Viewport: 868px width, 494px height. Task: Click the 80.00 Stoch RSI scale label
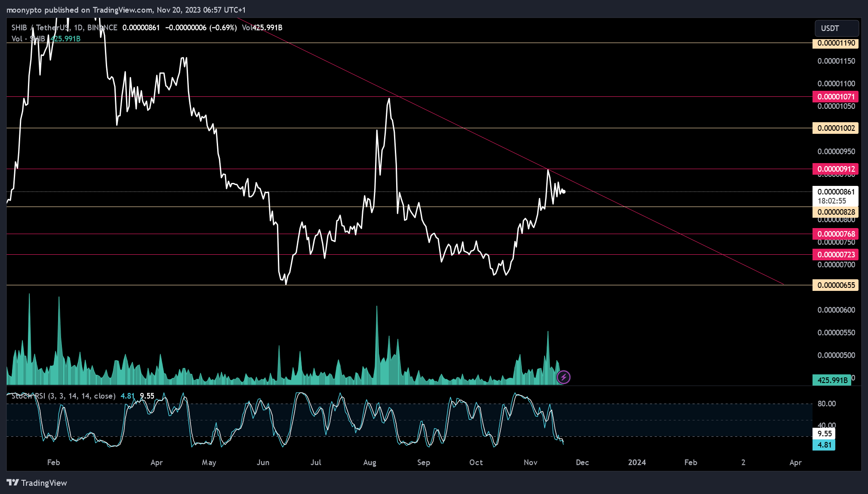pos(827,404)
